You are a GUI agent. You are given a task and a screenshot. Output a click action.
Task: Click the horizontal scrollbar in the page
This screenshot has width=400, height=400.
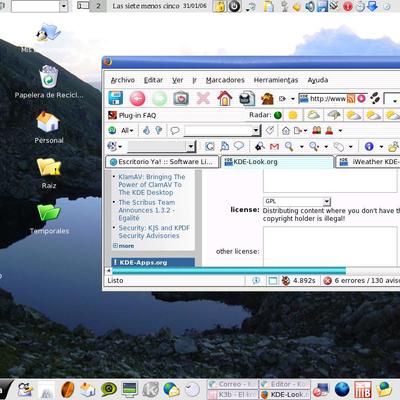(x=229, y=271)
